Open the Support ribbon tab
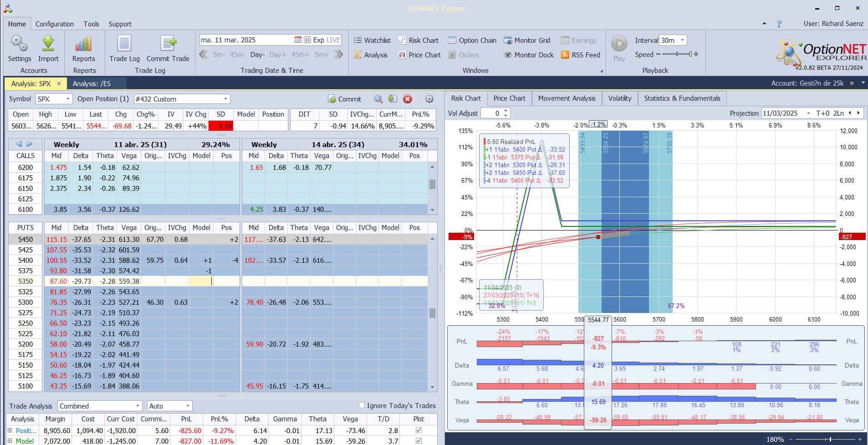Image resolution: width=868 pixels, height=445 pixels. coord(120,24)
